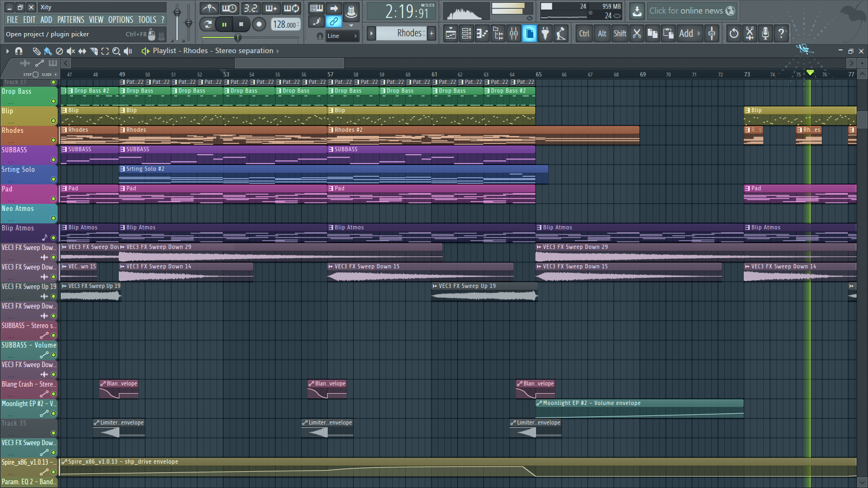Viewport: 868px width, 488px height.
Task: Open the playlist view icon
Action: (451, 34)
